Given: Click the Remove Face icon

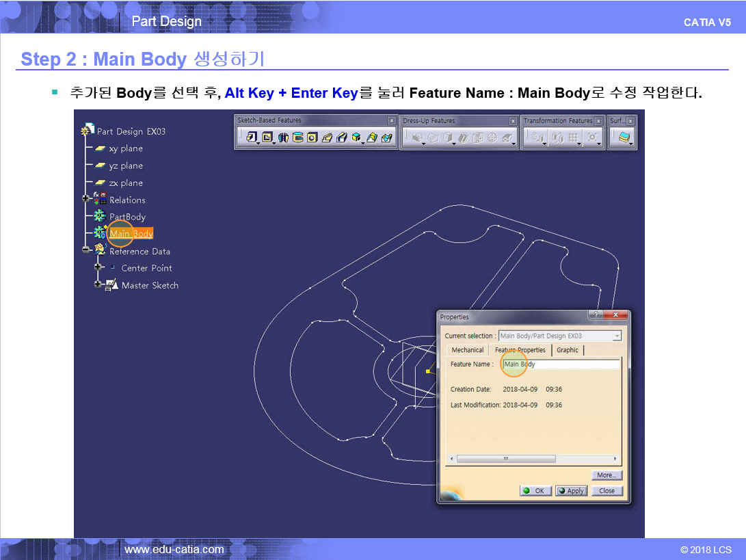Looking at the screenshot, I should tap(507, 137).
